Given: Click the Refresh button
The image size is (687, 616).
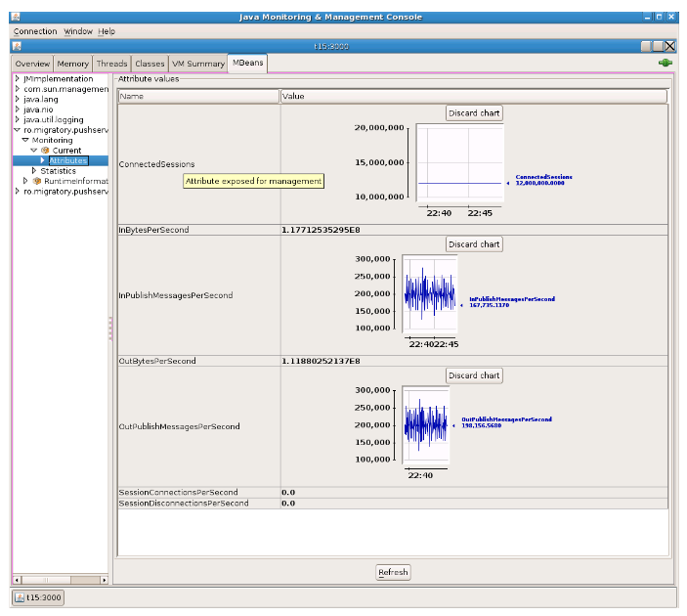Looking at the screenshot, I should pos(393,572).
